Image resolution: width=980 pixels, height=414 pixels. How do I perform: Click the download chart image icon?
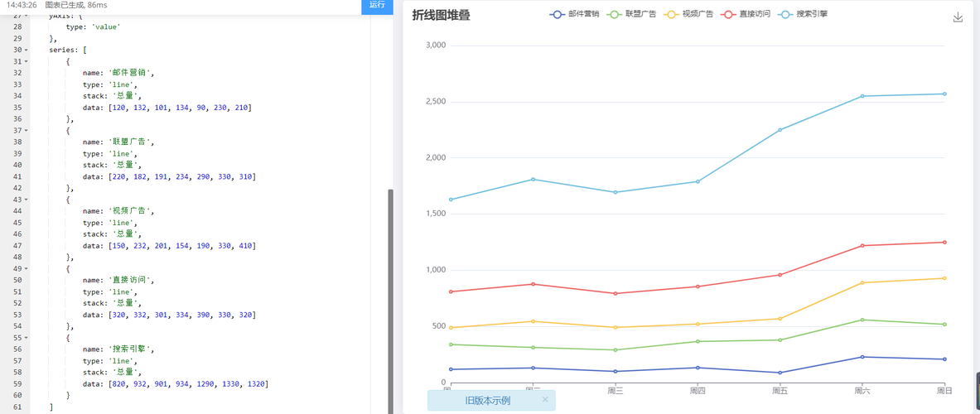958,17
